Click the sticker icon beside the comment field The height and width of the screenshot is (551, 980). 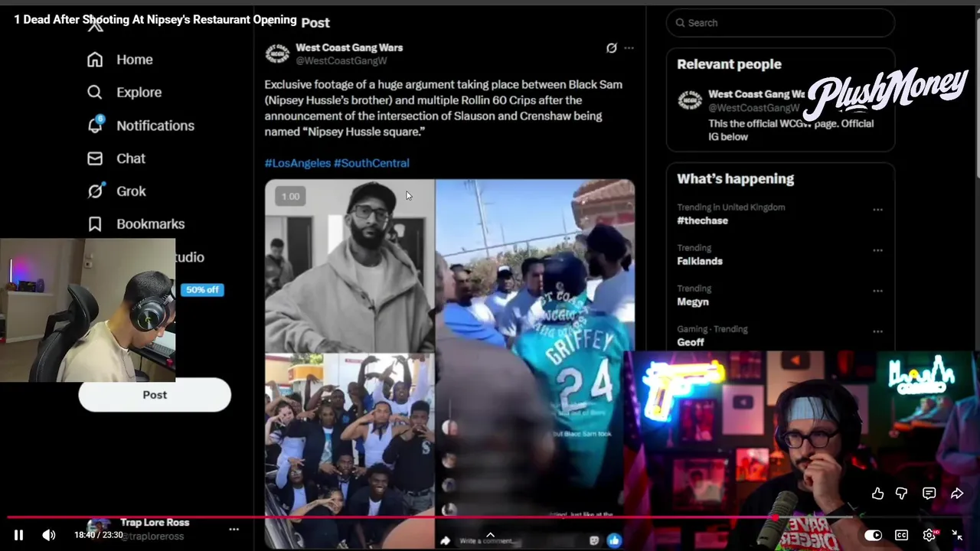[594, 540]
